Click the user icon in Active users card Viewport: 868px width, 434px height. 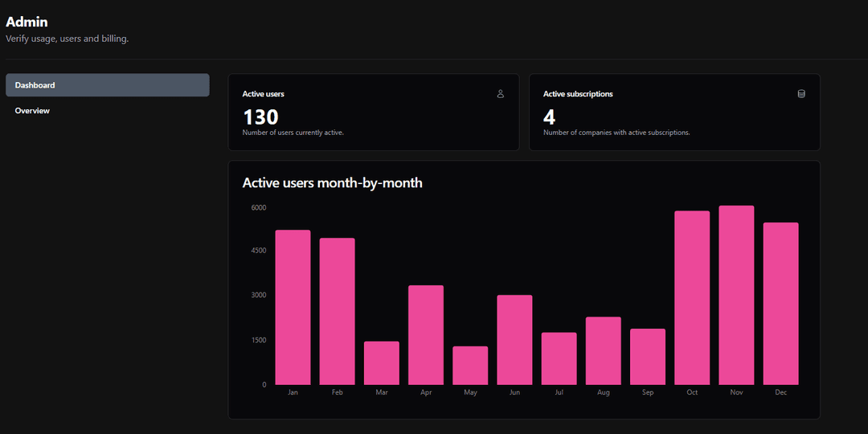500,94
